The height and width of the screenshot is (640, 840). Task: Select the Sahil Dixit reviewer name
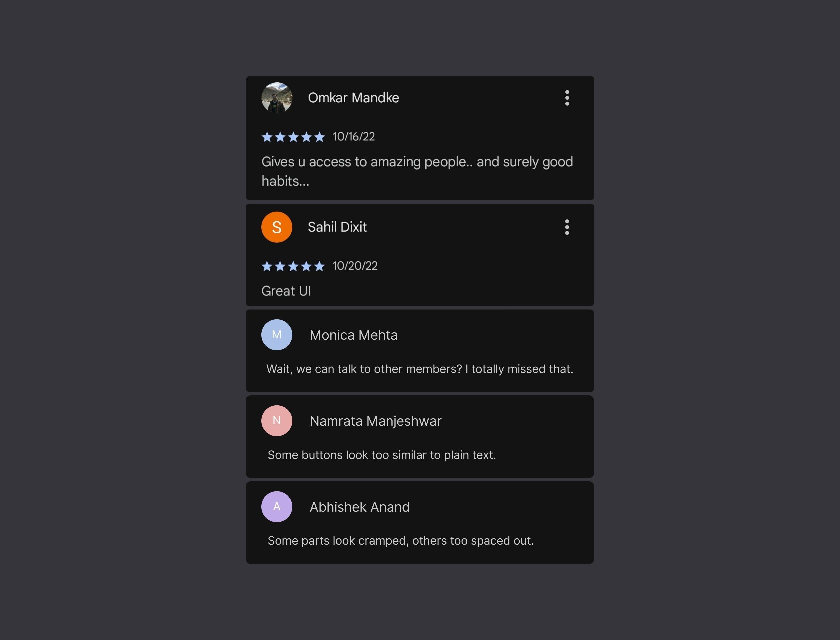337,227
